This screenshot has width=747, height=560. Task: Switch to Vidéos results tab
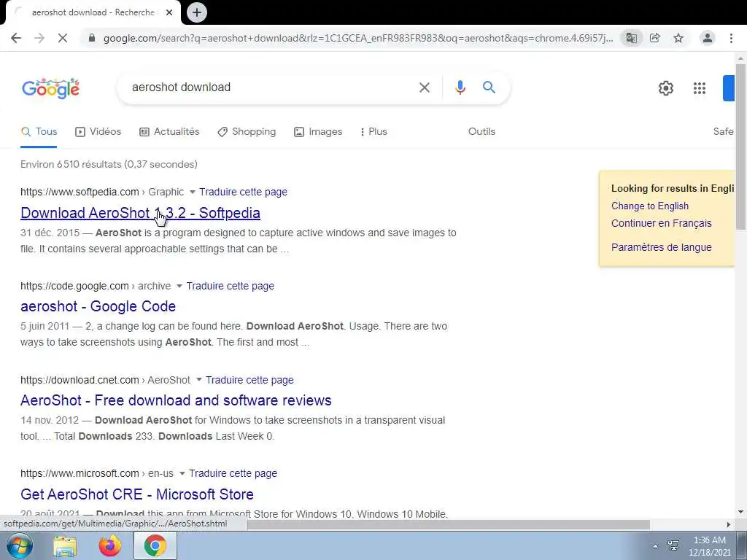pyautogui.click(x=98, y=132)
